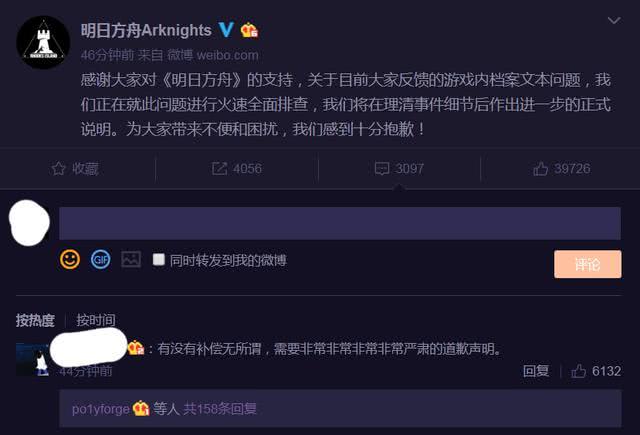Expand the 共158条回复 replies link

pos(220,409)
